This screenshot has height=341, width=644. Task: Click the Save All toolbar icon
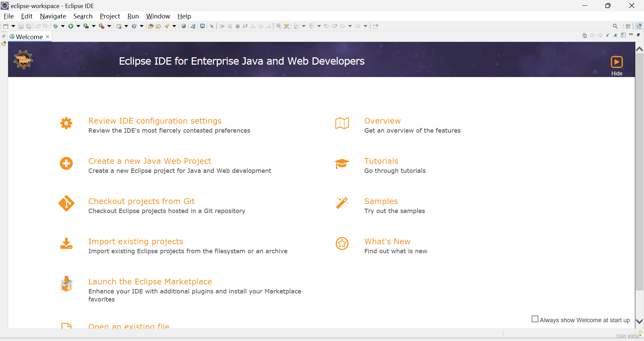[29, 26]
